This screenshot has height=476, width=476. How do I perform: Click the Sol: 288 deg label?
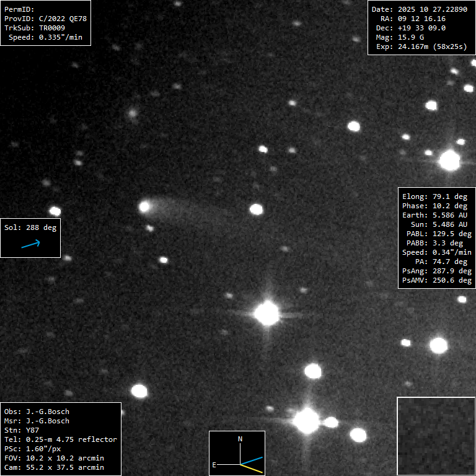30,227
